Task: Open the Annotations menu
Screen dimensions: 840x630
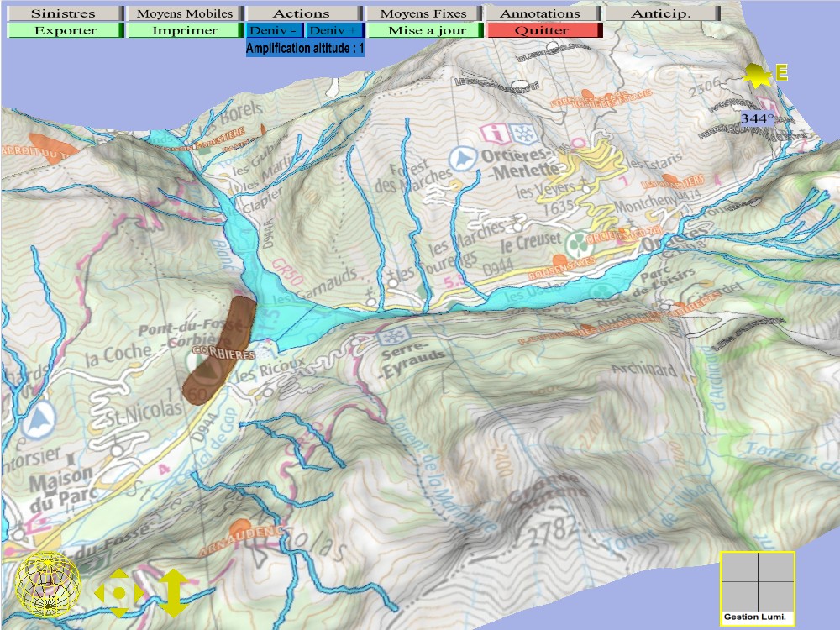Action: [543, 13]
